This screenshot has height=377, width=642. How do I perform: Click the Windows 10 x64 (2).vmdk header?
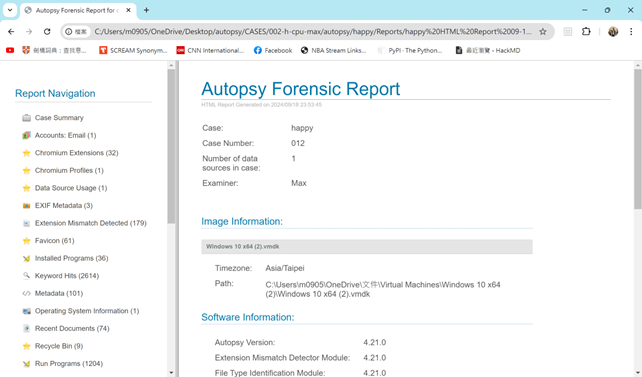tap(367, 247)
